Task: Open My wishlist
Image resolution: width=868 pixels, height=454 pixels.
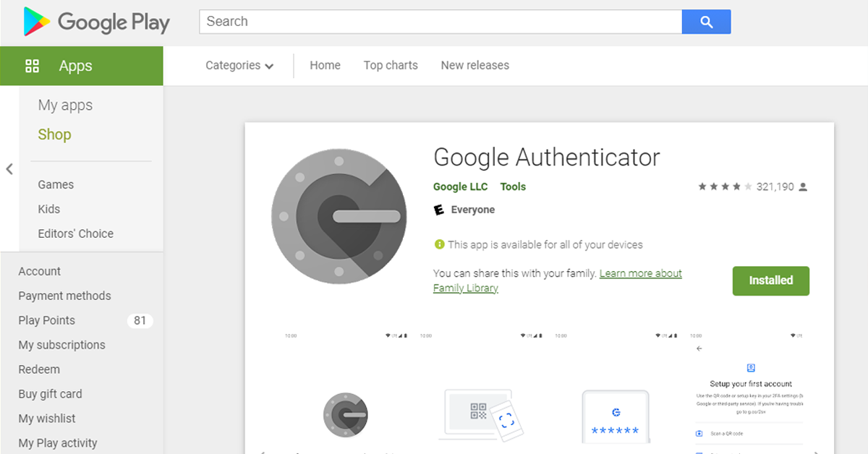Action: 46,419
